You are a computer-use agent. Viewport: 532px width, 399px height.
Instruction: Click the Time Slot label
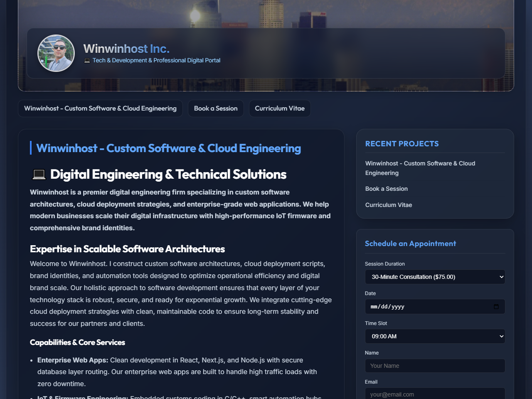click(x=376, y=323)
